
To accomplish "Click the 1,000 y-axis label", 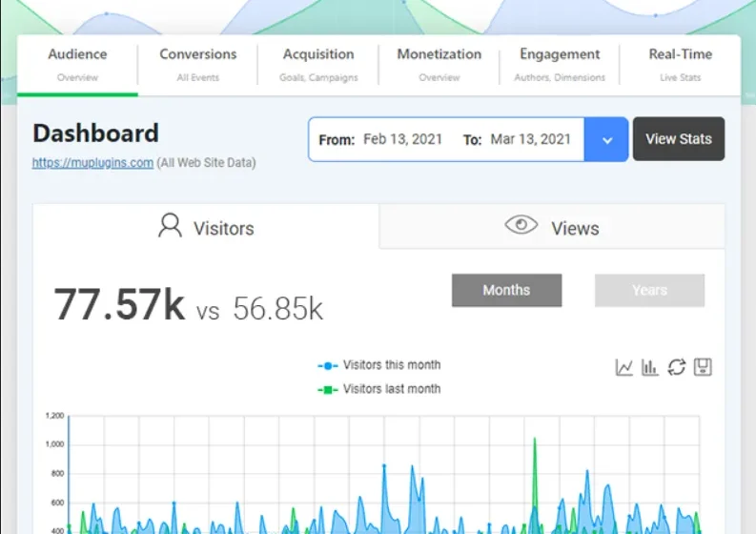I will (x=54, y=444).
